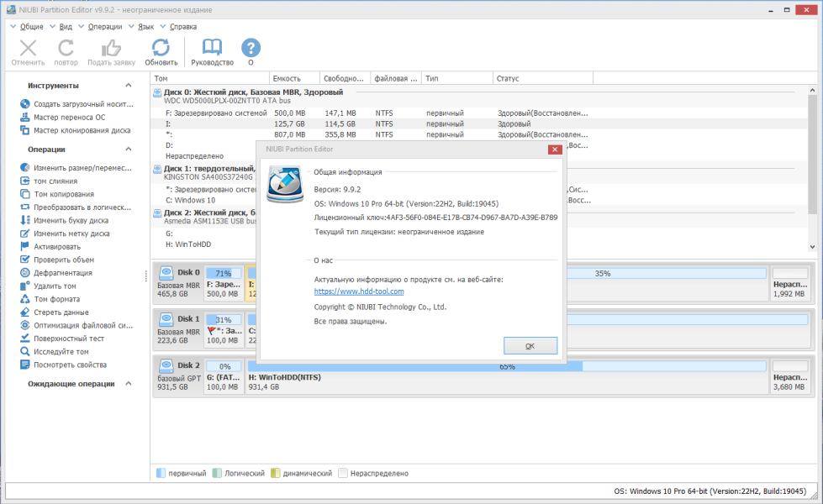Viewport: 823px width, 504px height.
Task: Choose Посмотреть свойства operation
Action: (x=64, y=365)
